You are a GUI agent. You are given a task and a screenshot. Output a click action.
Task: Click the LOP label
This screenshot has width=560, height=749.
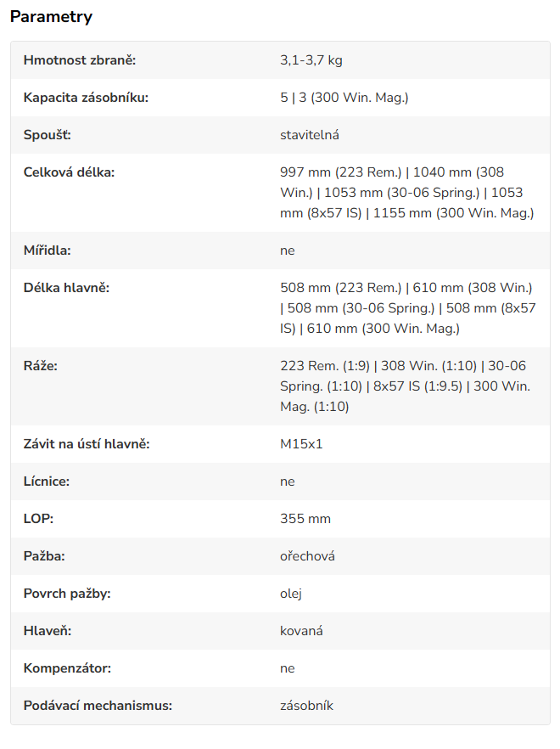39,518
